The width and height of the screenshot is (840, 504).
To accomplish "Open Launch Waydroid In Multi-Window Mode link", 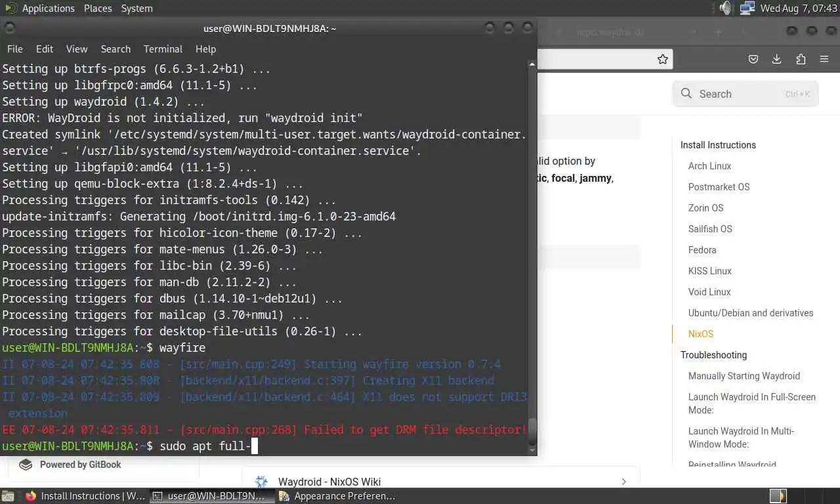I will [x=742, y=438].
